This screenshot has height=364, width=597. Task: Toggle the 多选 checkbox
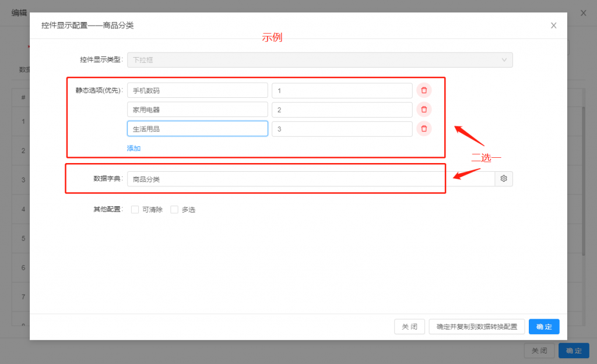tap(174, 210)
